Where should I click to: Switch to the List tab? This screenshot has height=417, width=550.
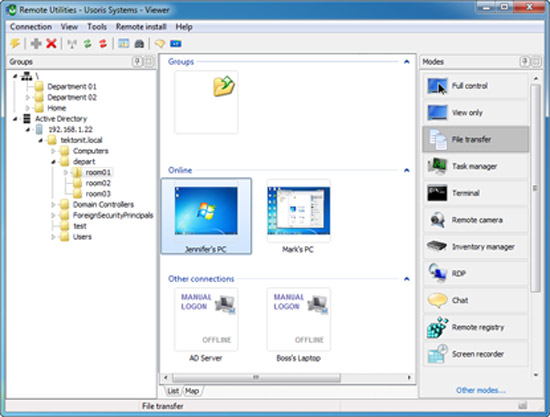(173, 391)
